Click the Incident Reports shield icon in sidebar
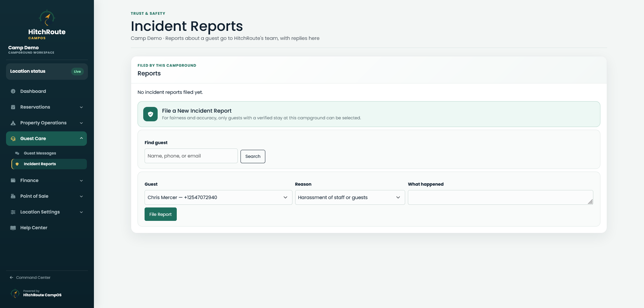Screen dimensions: 644x308 click(x=17, y=164)
